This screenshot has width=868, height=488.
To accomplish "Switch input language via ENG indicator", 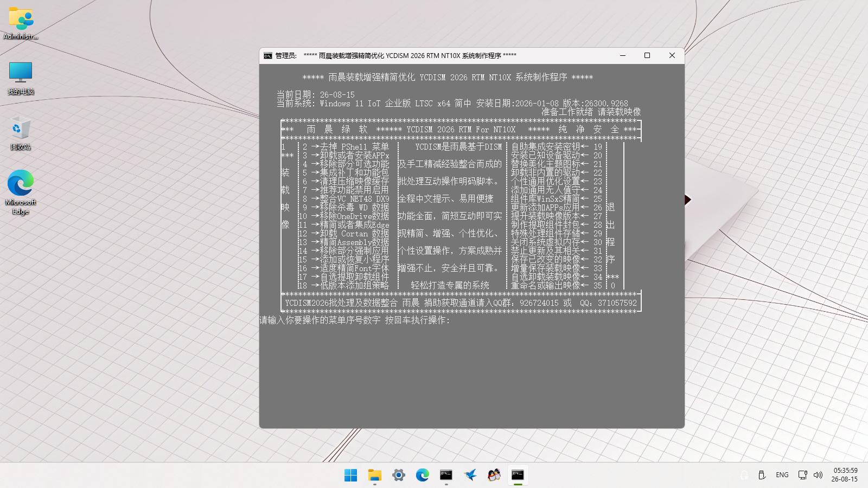I will click(782, 475).
